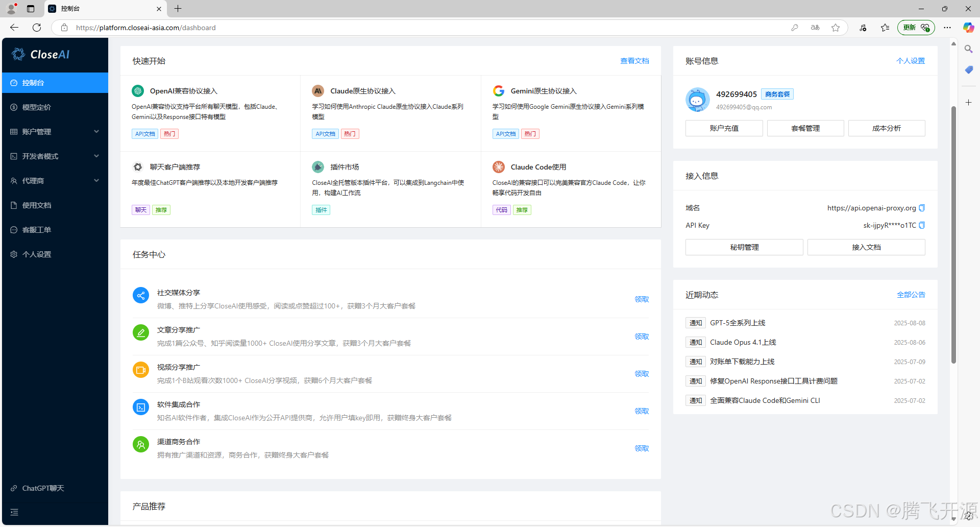Open the 全部公告 link
The image size is (980, 527).
(x=911, y=295)
